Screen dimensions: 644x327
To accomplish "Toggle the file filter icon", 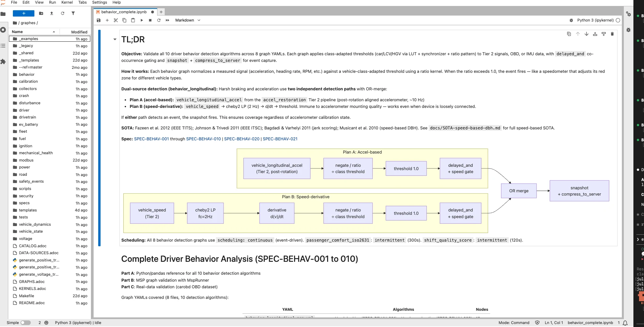I will click(73, 13).
